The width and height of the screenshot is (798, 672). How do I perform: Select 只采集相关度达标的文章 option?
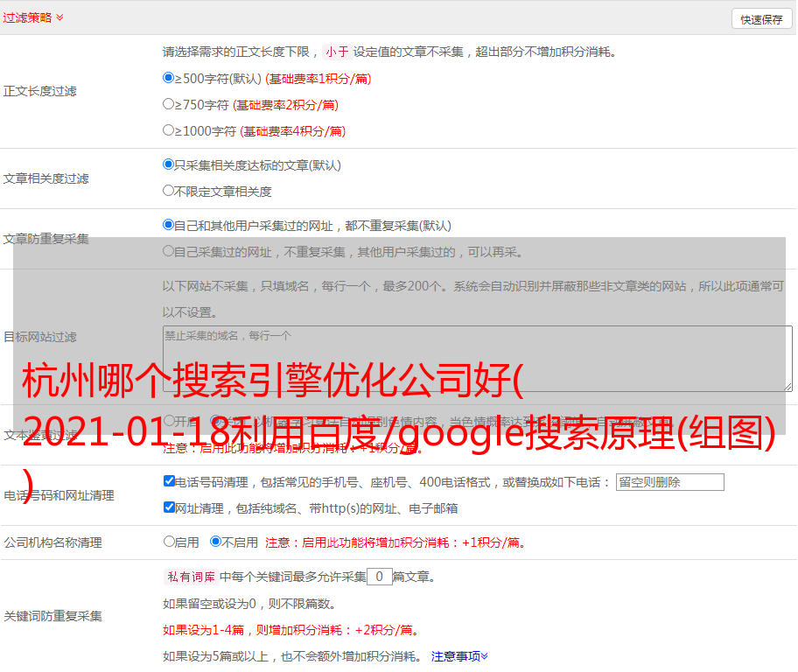[x=169, y=164]
